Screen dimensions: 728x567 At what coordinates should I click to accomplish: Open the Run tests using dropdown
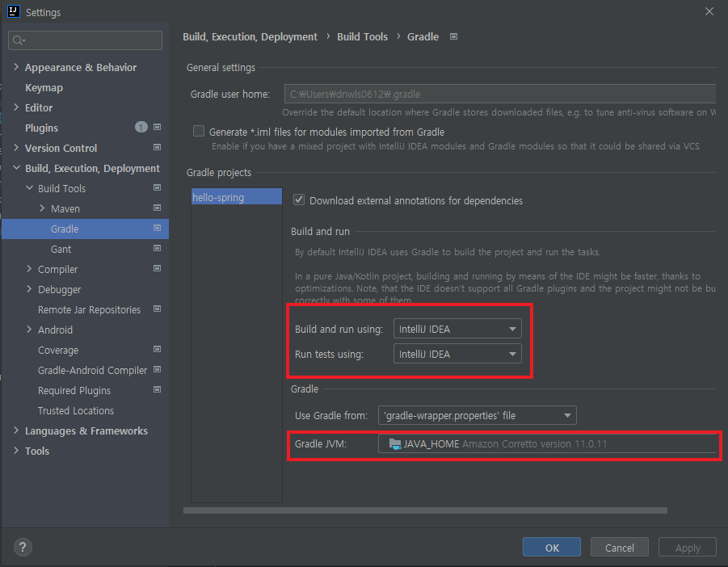click(457, 354)
